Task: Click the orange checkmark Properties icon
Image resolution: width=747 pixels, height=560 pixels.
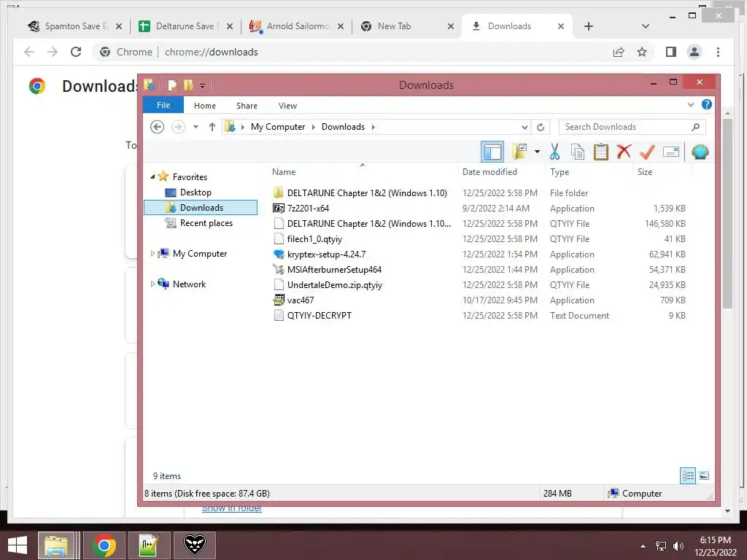Action: pos(647,152)
